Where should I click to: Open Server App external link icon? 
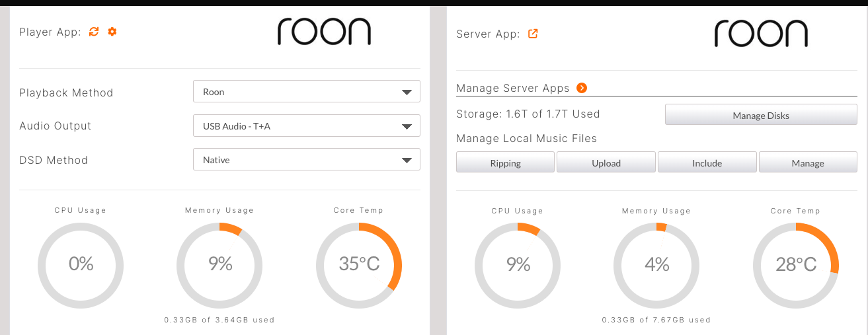coord(533,34)
